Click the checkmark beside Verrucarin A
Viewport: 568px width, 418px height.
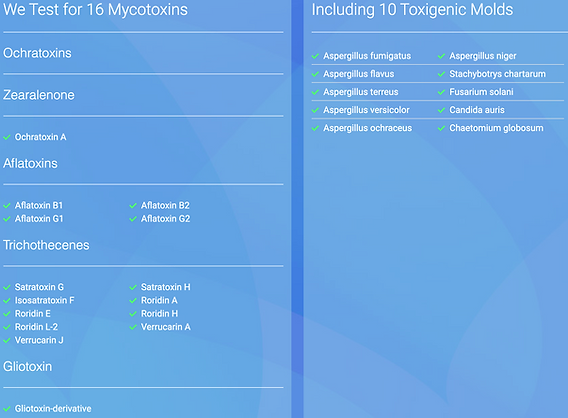click(133, 327)
